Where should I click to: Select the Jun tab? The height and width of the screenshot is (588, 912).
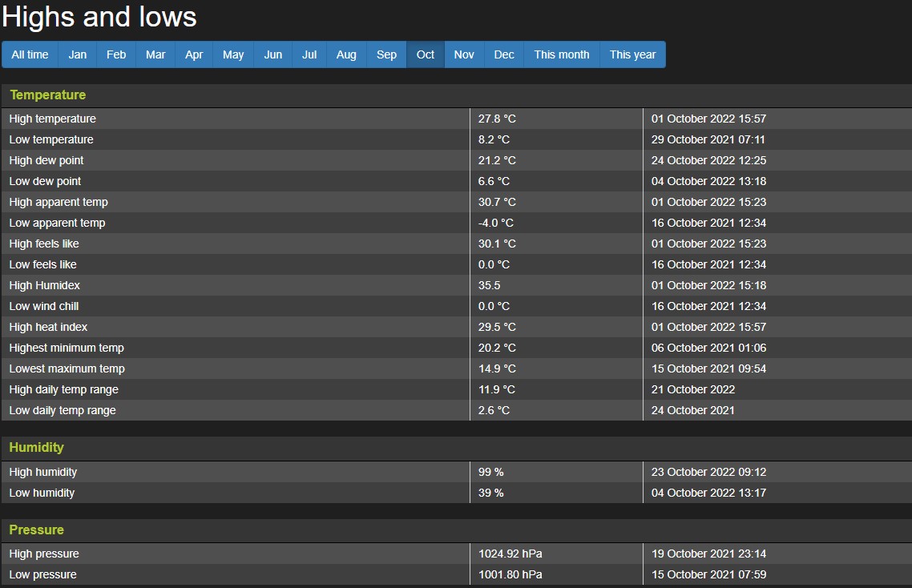point(273,54)
